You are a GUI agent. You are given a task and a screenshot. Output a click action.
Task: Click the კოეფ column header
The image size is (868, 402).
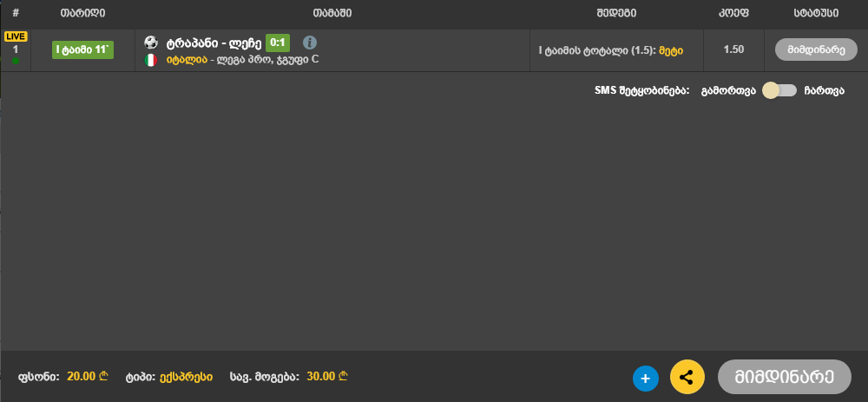tap(733, 13)
